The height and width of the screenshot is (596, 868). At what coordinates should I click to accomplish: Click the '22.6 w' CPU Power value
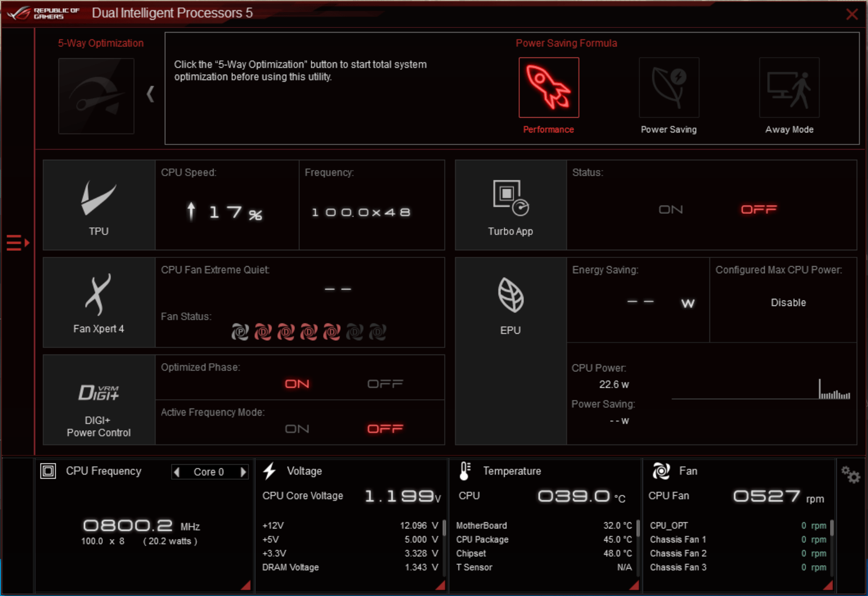614,384
